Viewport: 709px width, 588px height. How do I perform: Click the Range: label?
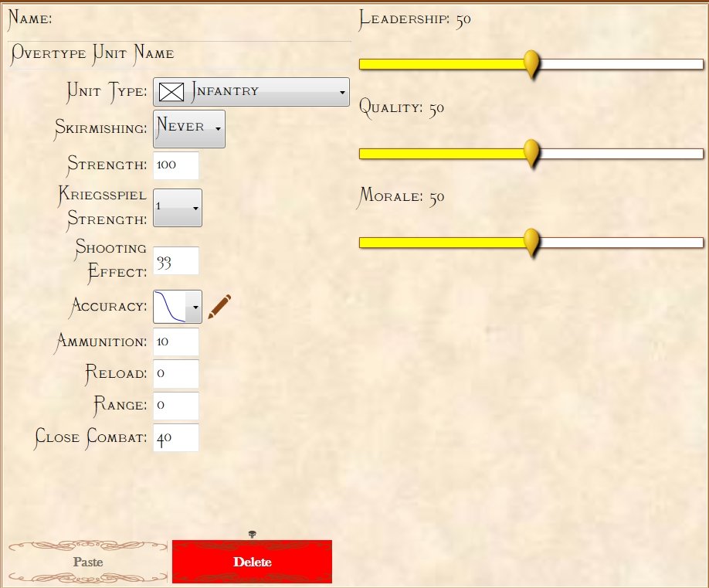(120, 406)
